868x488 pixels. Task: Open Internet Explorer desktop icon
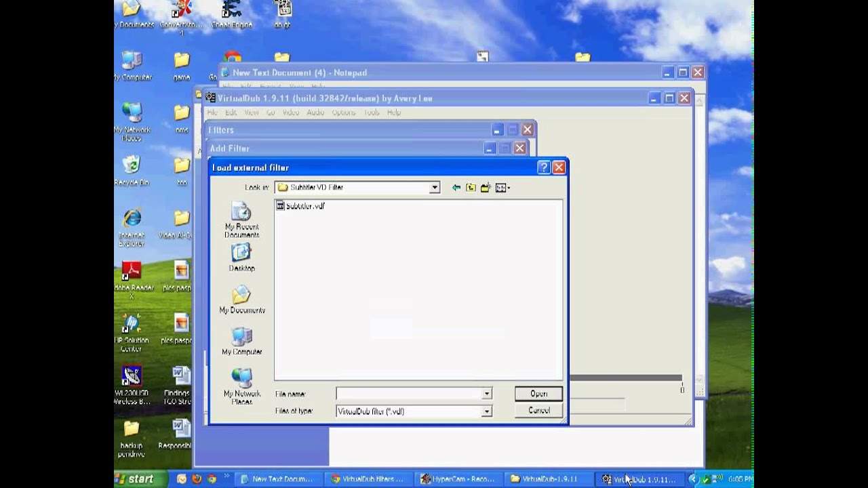click(x=132, y=228)
